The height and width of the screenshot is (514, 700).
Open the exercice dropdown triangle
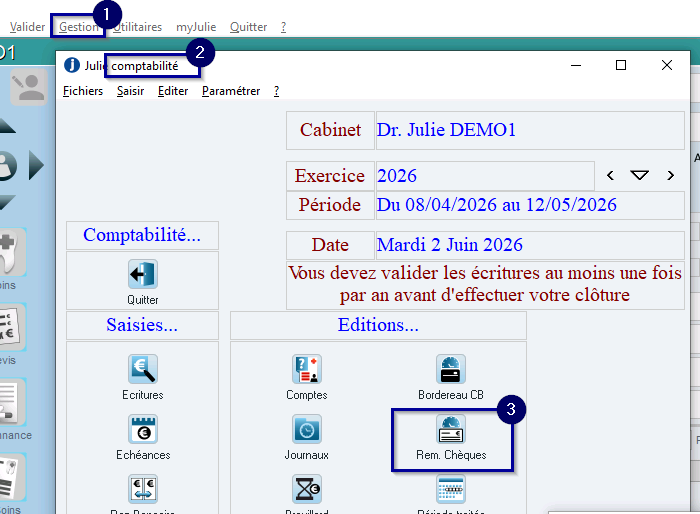(640, 175)
